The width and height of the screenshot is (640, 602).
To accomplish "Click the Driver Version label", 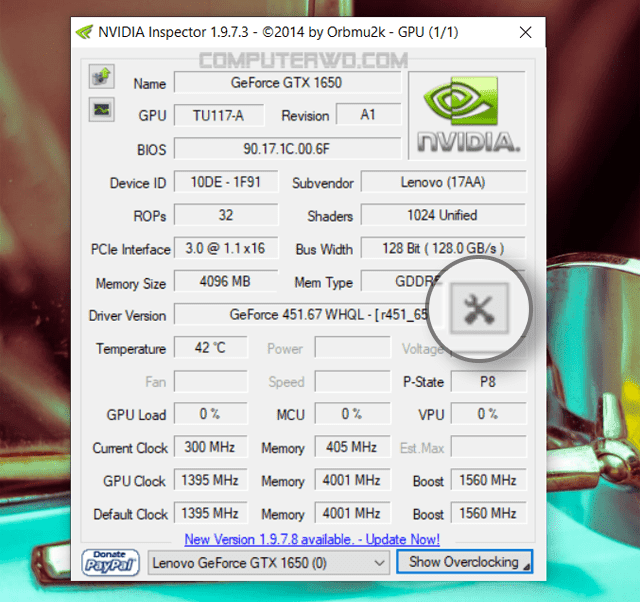I will [x=127, y=315].
